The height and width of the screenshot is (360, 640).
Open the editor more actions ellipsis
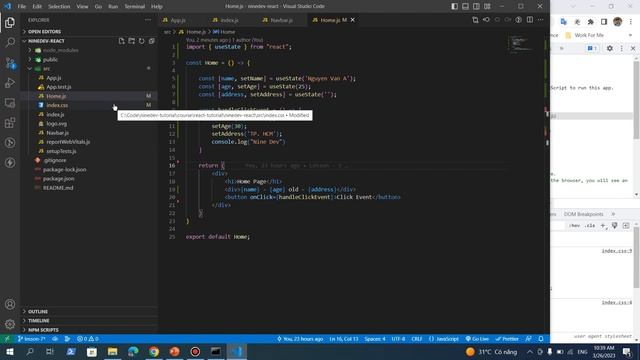coord(540,20)
